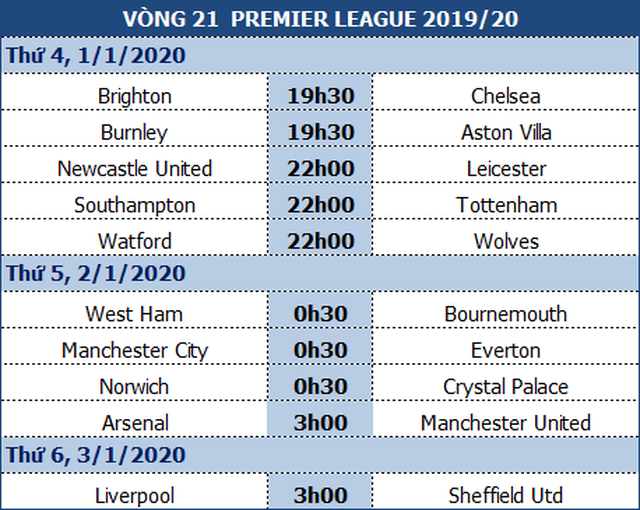
Task: Select the Thứ 4, 1/1/2020 date row
Action: pos(320,55)
